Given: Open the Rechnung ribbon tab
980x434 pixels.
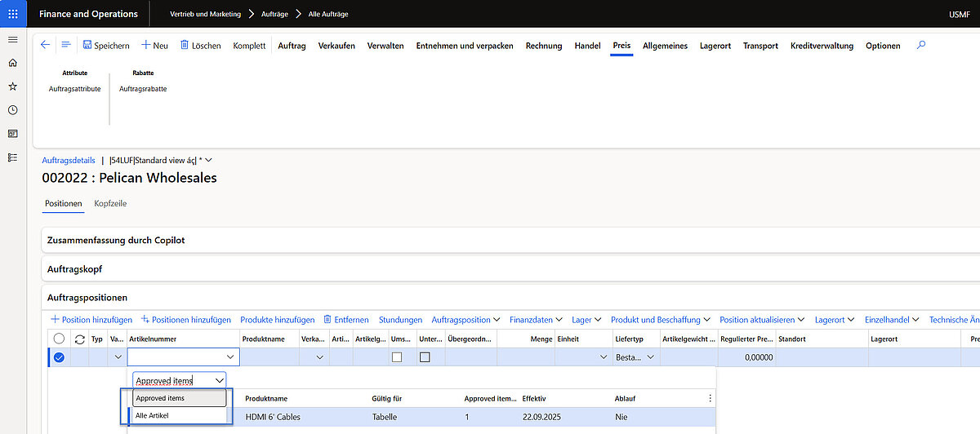Looking at the screenshot, I should point(543,46).
